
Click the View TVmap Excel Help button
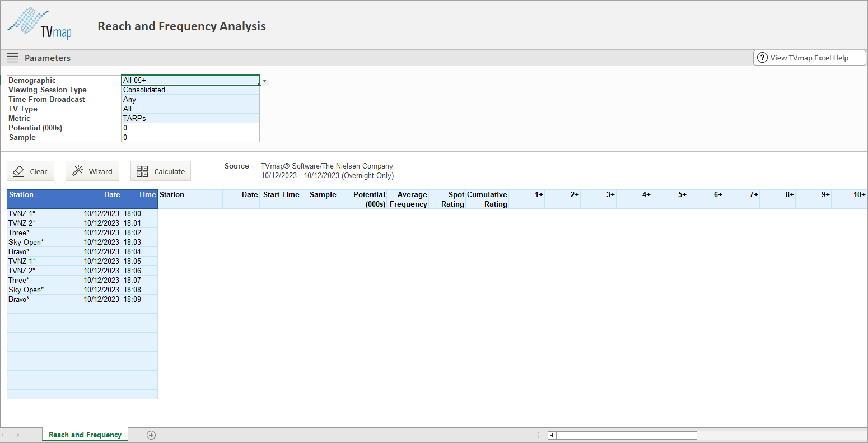tap(810, 58)
